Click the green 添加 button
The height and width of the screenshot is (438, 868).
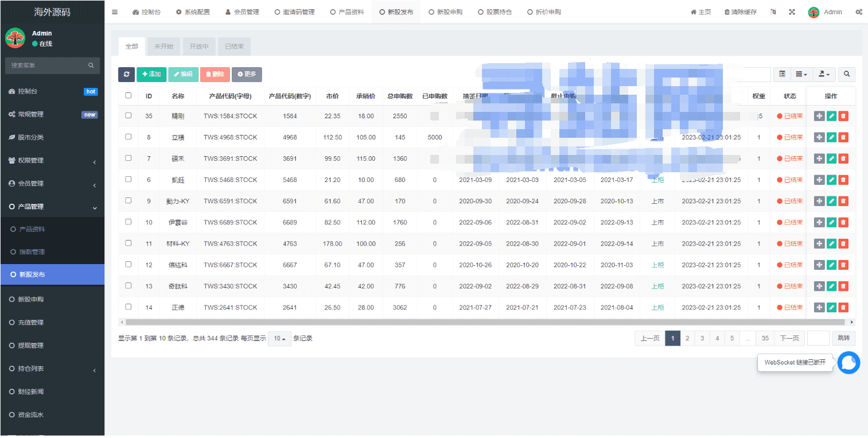(x=151, y=74)
